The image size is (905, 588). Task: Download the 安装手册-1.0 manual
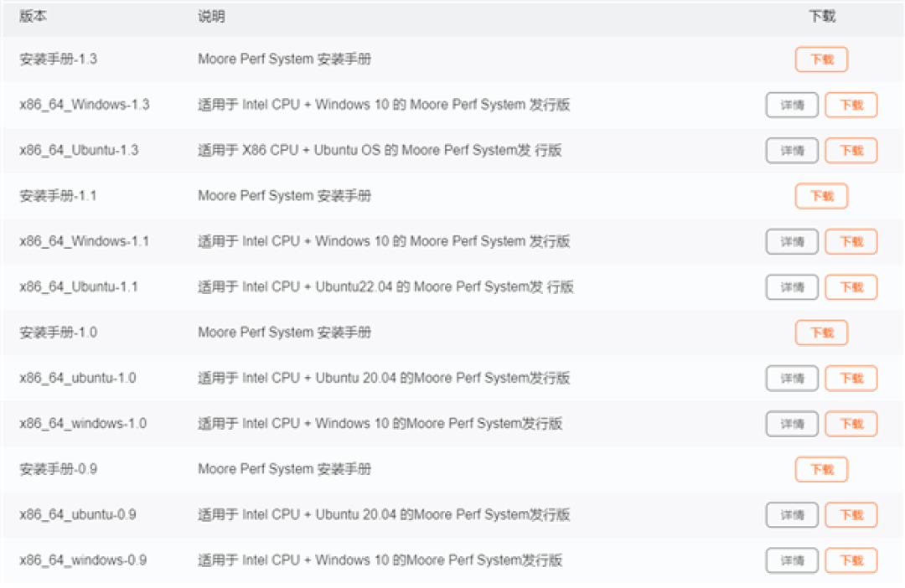(x=821, y=333)
